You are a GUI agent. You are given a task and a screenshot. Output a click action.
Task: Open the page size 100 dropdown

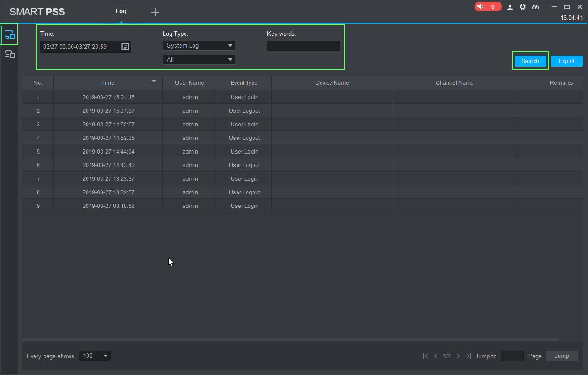pos(95,356)
